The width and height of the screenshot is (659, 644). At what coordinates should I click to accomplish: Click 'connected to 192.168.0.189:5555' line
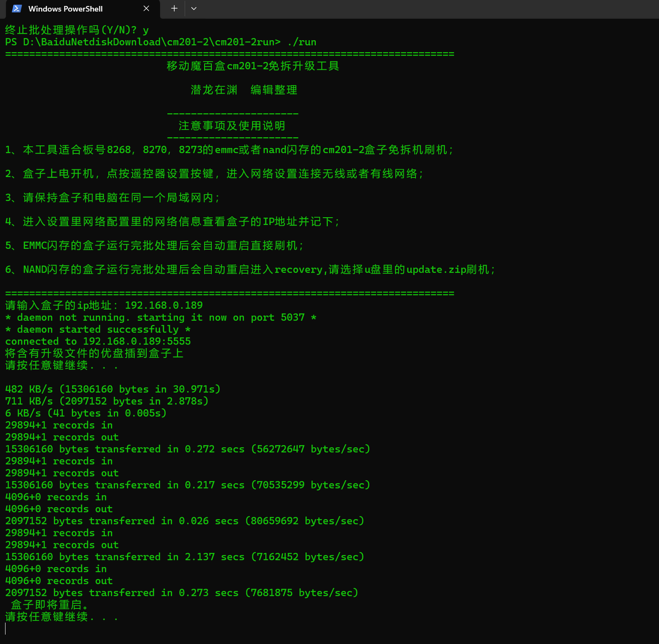(98, 341)
